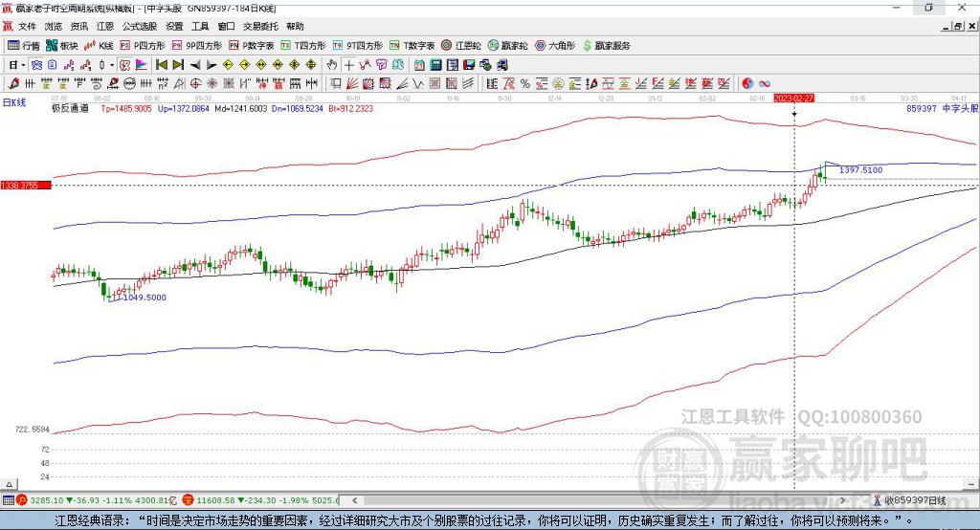The width and height of the screenshot is (980, 530).
Task: Open the 赢家轮 wheel tool
Action: 507,46
